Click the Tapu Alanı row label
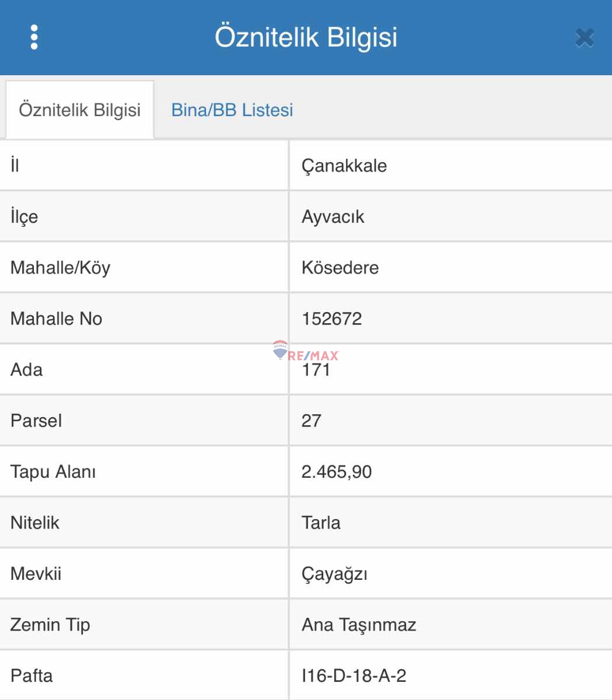Image resolution: width=612 pixels, height=700 pixels. [53, 472]
